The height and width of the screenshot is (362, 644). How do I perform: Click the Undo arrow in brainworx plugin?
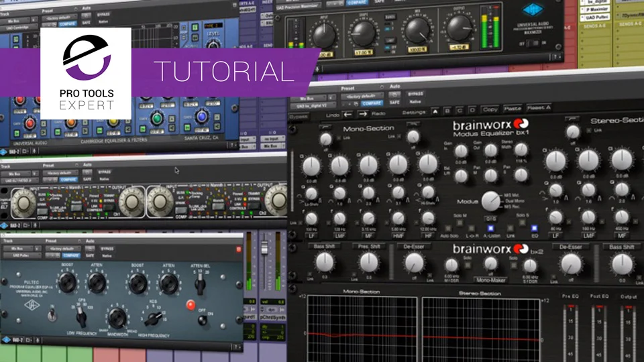point(348,115)
